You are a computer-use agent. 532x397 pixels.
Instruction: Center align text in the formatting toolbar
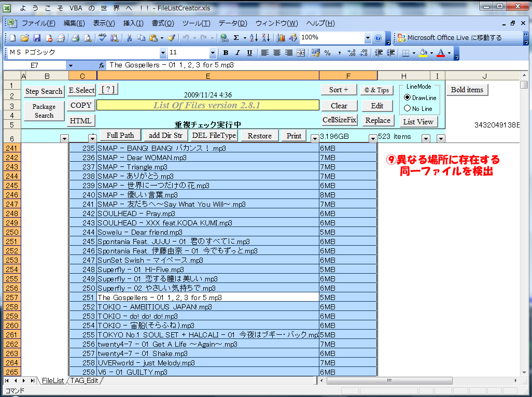click(x=277, y=52)
